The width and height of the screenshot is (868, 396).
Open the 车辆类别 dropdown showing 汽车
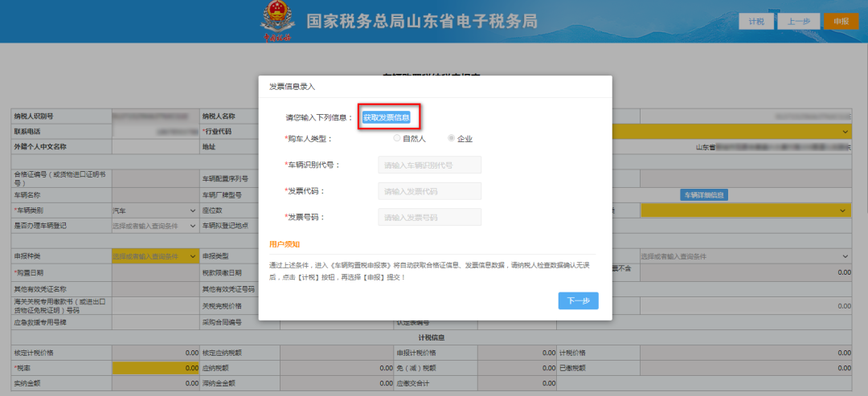(154, 210)
